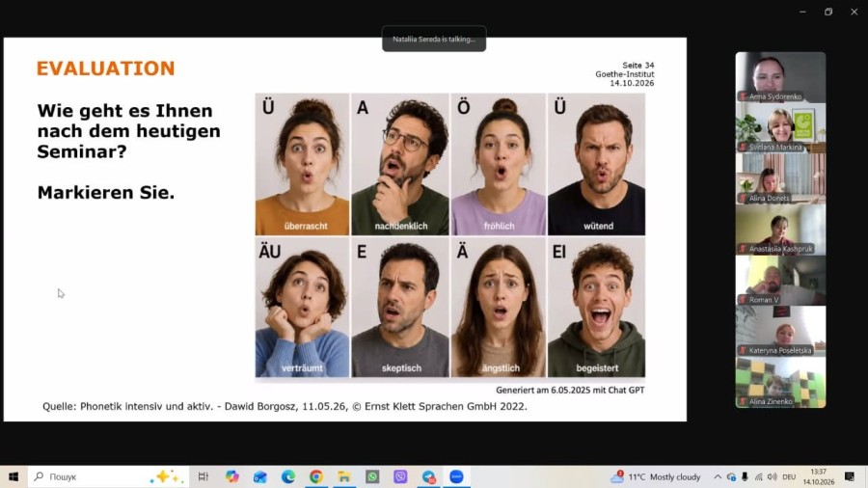Screen dimensions: 868x488
Task: Click the microphone tray icon
Action: tap(745, 476)
